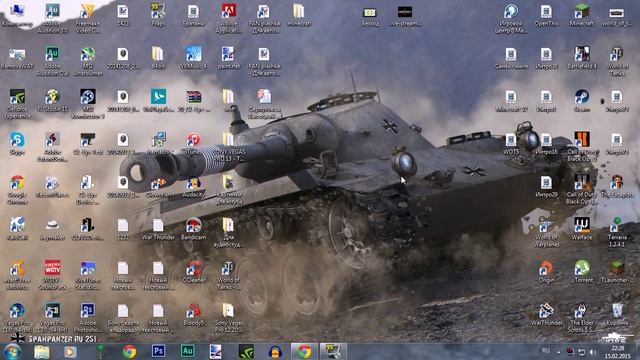Screen dimensions: 640x360
Task: Open Photoshop from the taskbar
Action: tap(158, 351)
